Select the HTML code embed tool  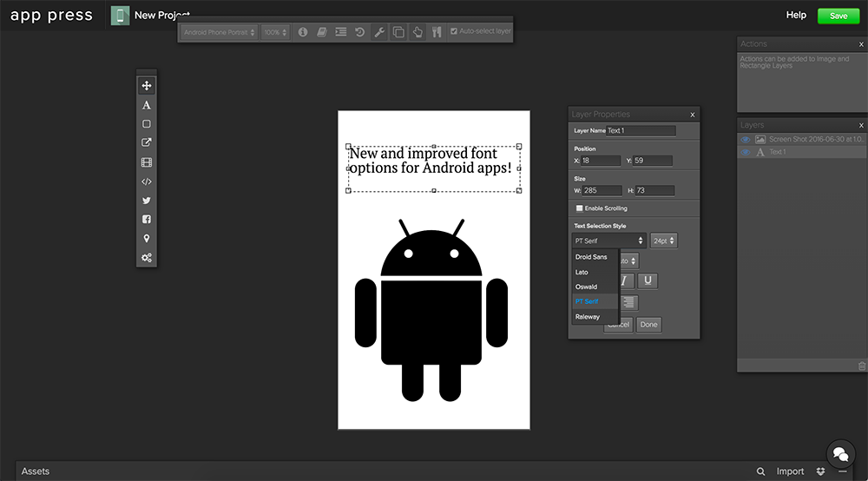click(146, 181)
